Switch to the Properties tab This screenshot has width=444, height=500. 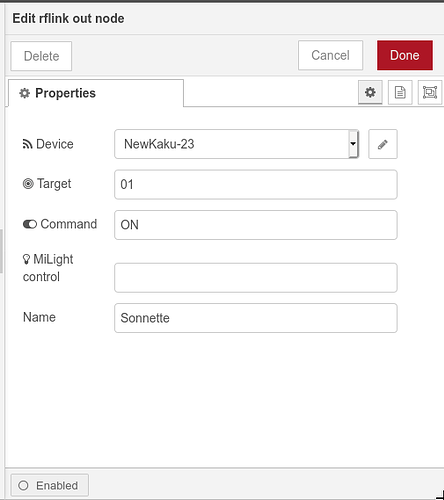click(96, 93)
